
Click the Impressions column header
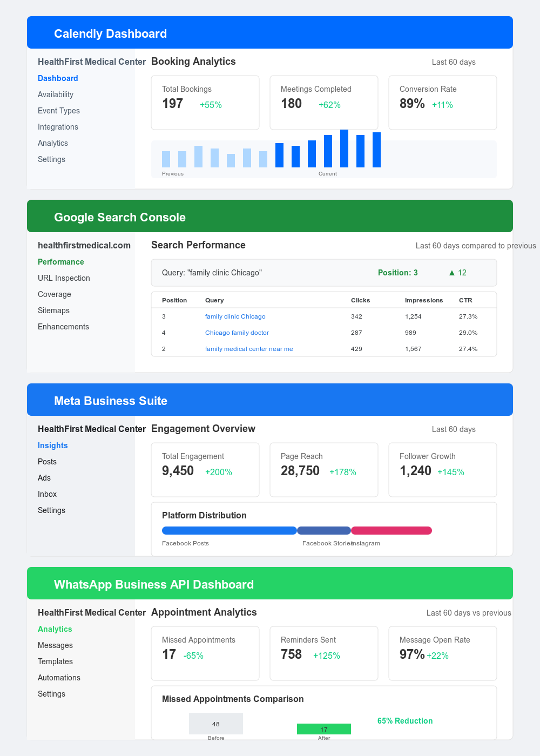(424, 300)
